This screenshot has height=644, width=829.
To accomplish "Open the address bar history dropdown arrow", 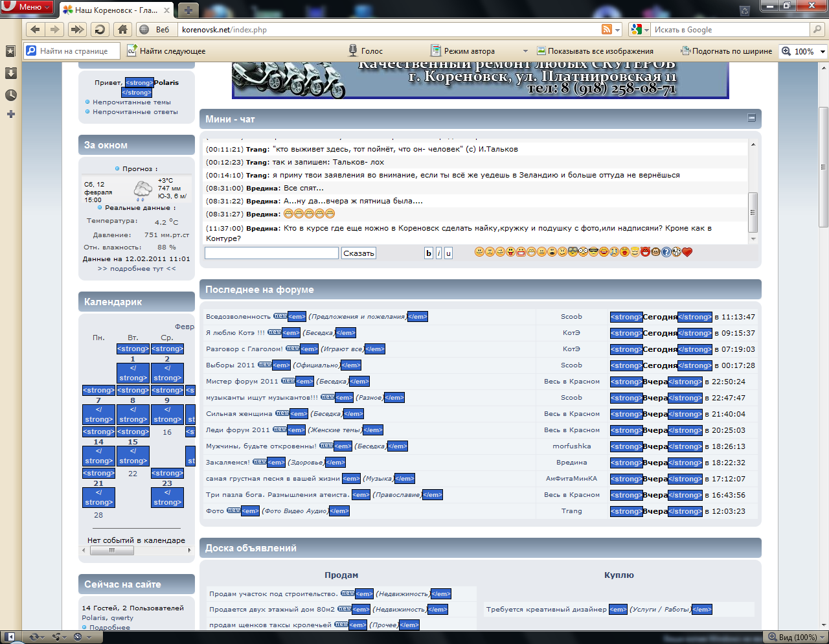I will [x=618, y=29].
